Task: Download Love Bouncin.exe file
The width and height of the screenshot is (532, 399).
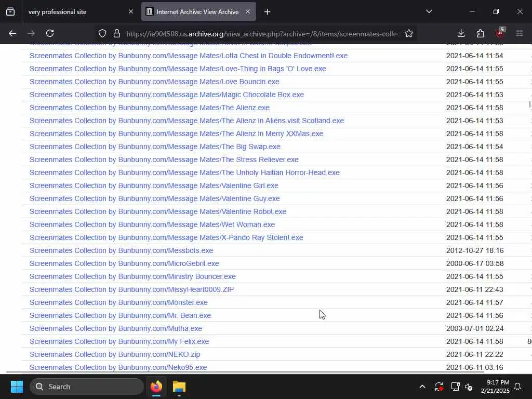Action: click(154, 82)
